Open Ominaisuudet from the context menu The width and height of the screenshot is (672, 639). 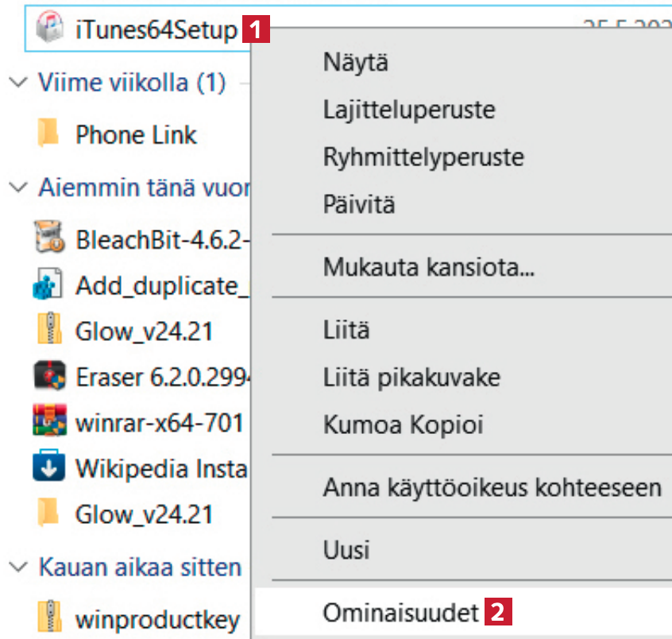click(x=400, y=613)
